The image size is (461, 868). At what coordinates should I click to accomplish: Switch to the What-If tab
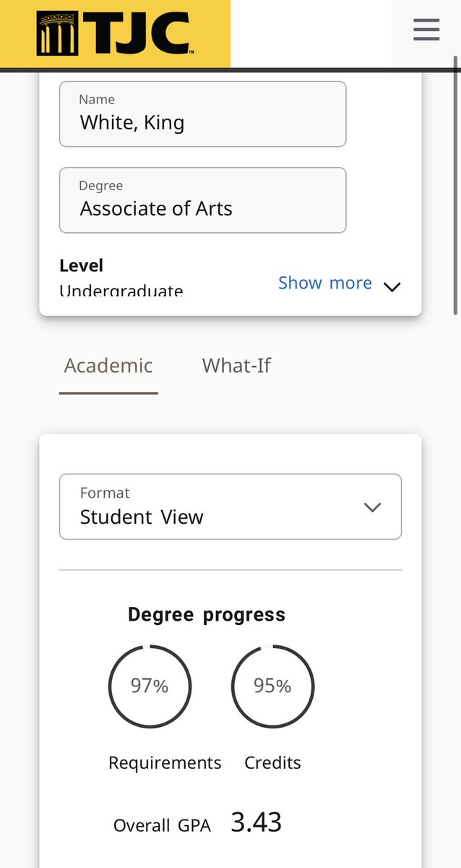tap(236, 365)
